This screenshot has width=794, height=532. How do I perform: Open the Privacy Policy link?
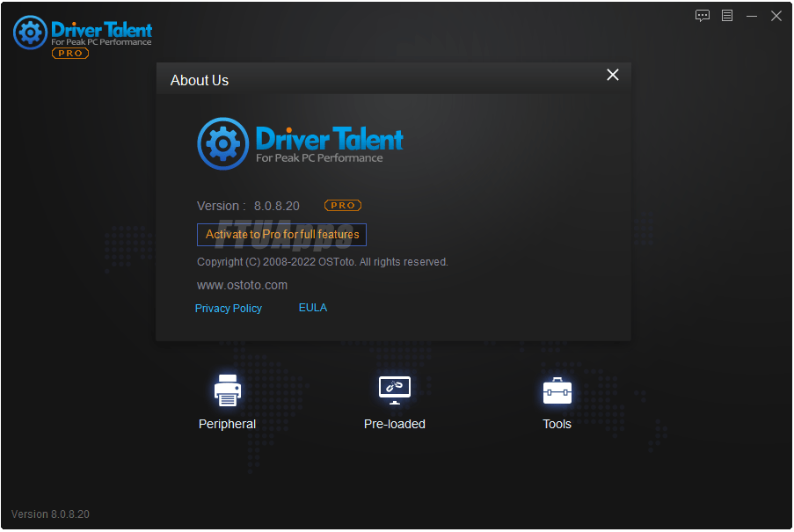click(229, 309)
